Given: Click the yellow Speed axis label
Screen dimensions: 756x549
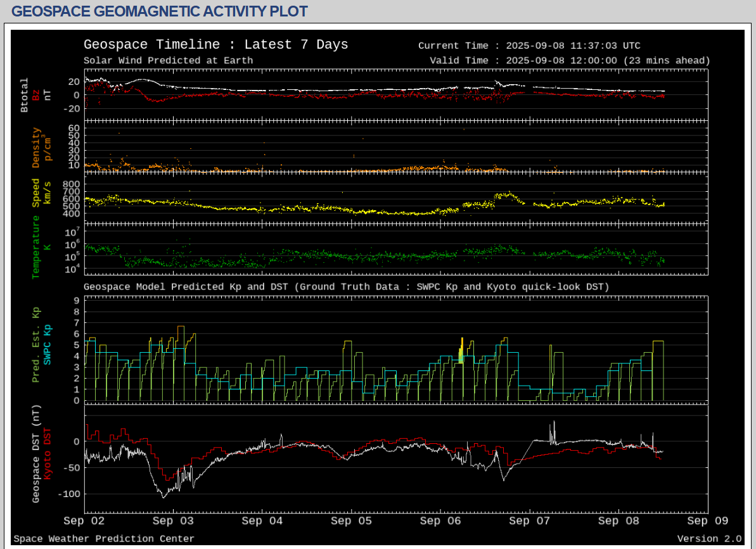Looking at the screenshot, I should pos(36,194).
